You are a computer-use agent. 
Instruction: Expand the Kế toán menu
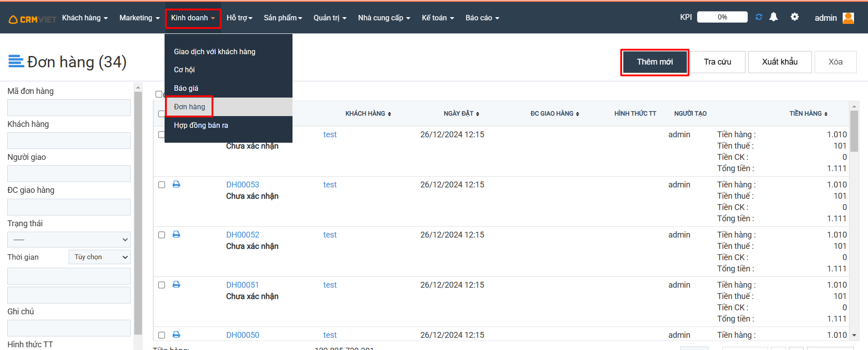[x=438, y=18]
